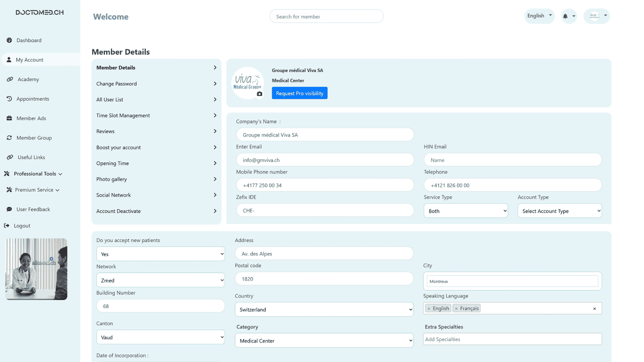
Task: Click the User Feedback chat bubble icon
Action: click(x=9, y=210)
